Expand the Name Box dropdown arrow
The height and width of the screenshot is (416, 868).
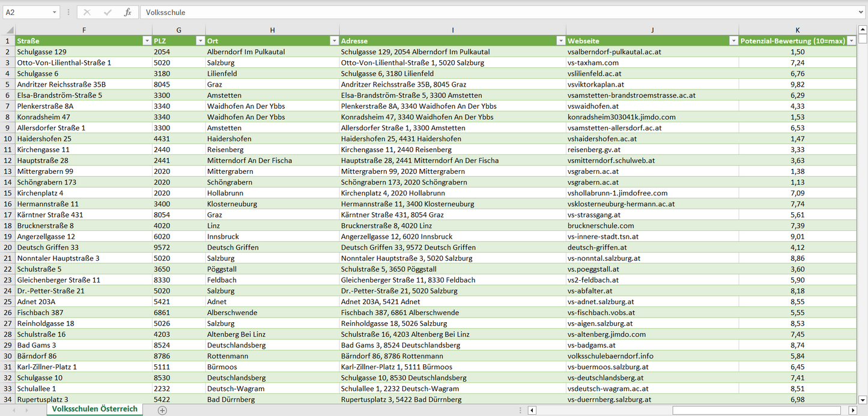click(55, 12)
